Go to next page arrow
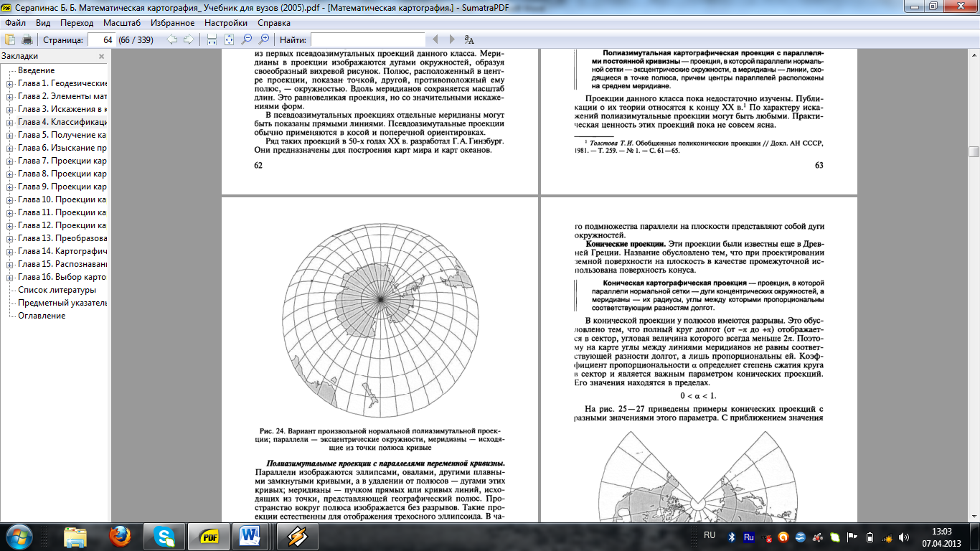Screen dimensions: 980x551 (188, 39)
